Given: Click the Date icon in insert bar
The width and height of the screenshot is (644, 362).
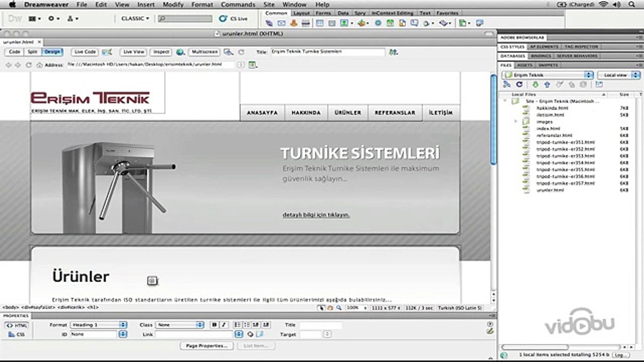Looking at the screenshot, I should (x=390, y=23).
